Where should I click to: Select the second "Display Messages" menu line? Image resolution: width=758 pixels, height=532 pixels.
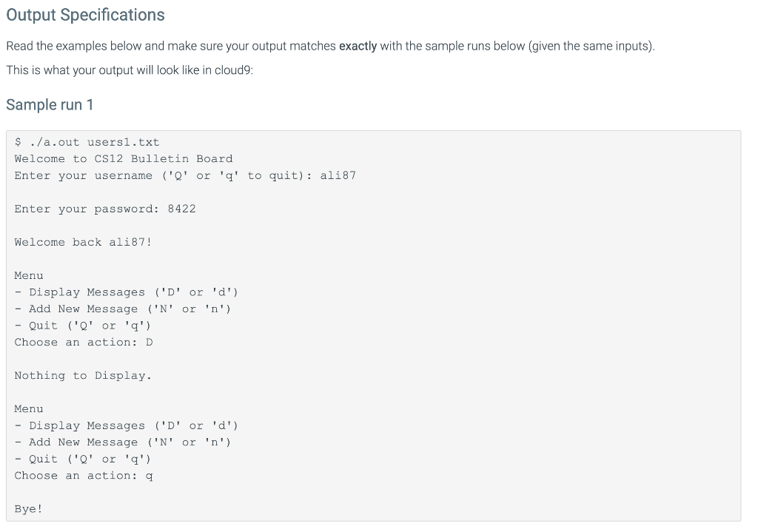(127, 425)
